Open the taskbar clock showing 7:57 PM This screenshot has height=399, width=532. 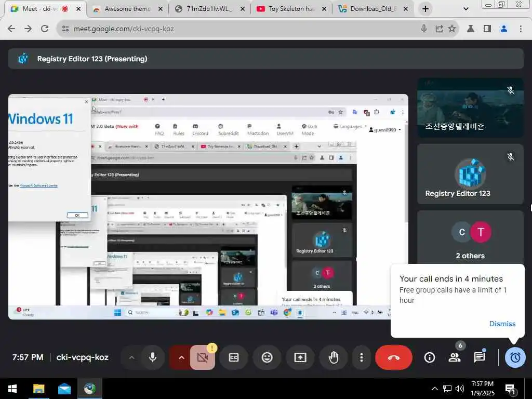click(x=483, y=389)
